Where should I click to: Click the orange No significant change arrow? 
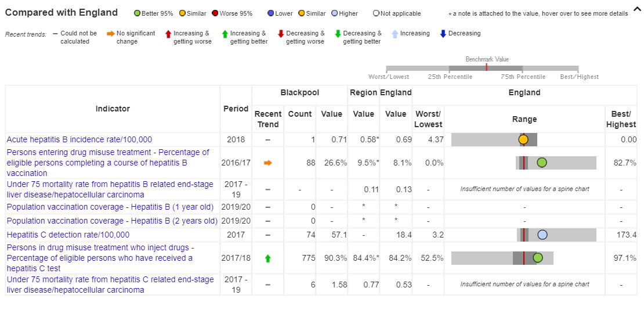pos(110,34)
